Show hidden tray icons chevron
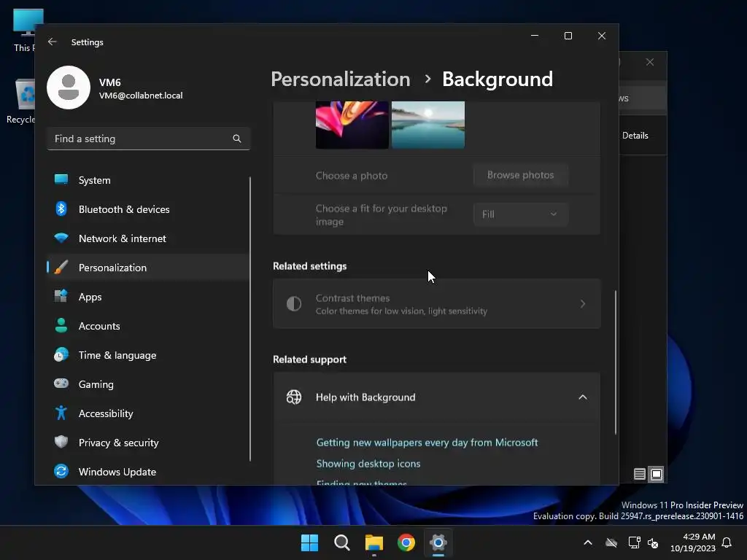 click(x=588, y=542)
